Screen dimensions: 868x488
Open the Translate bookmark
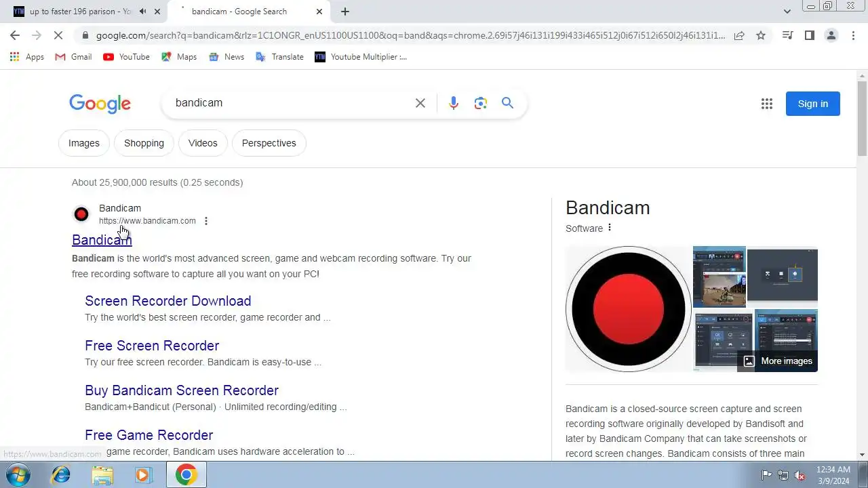pos(279,57)
